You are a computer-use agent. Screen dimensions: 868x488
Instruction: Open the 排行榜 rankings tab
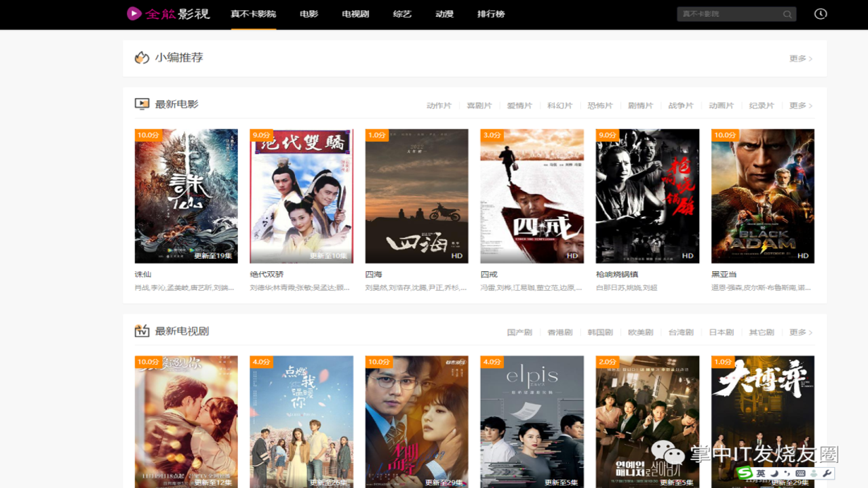tap(491, 14)
